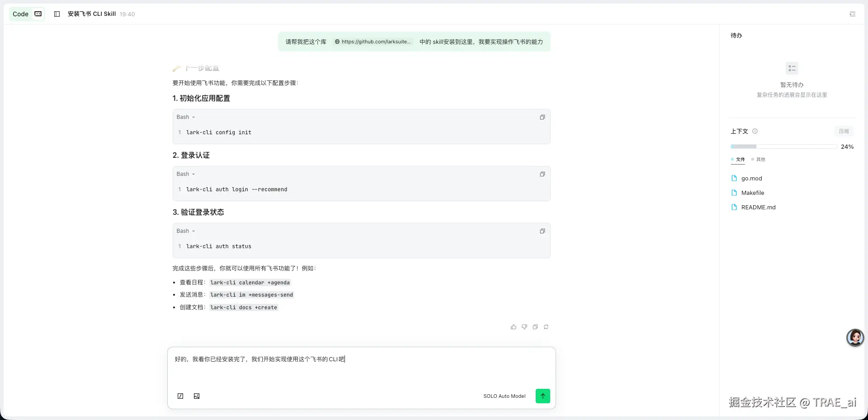The width and height of the screenshot is (868, 420).
Task: Copy the lark-cli auth status code block
Action: 542,231
